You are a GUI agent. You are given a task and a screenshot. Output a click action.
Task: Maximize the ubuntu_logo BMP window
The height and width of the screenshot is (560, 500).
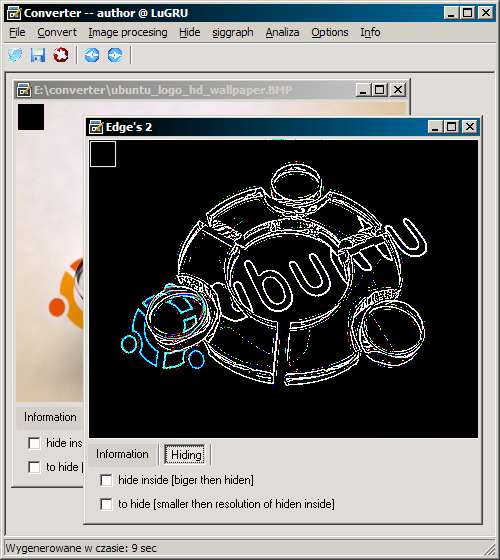pyautogui.click(x=379, y=90)
